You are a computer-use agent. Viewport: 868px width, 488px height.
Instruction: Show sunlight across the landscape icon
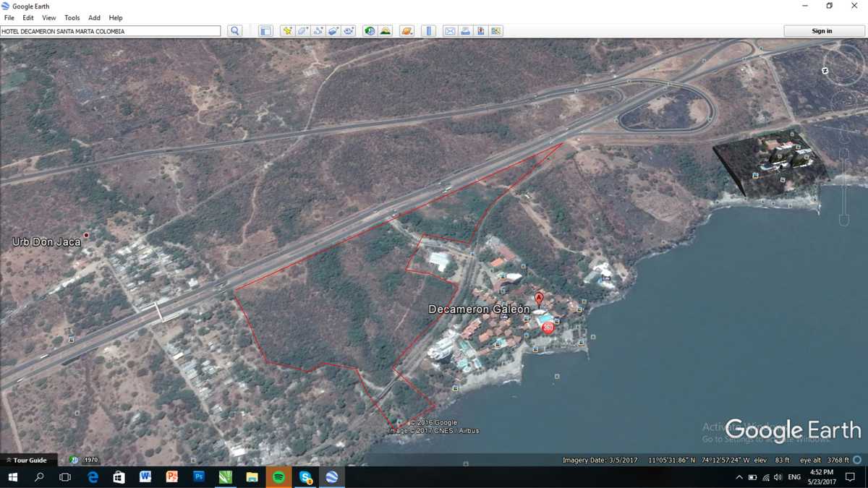coord(386,31)
